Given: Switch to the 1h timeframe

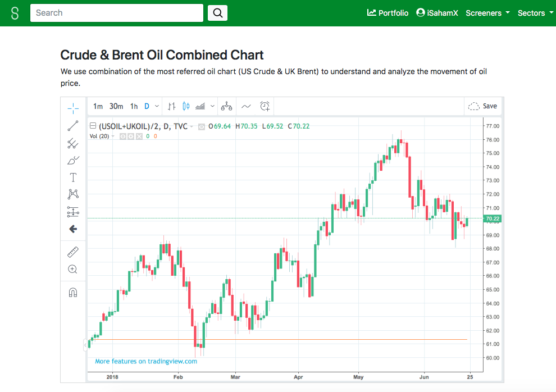Looking at the screenshot, I should pos(134,106).
